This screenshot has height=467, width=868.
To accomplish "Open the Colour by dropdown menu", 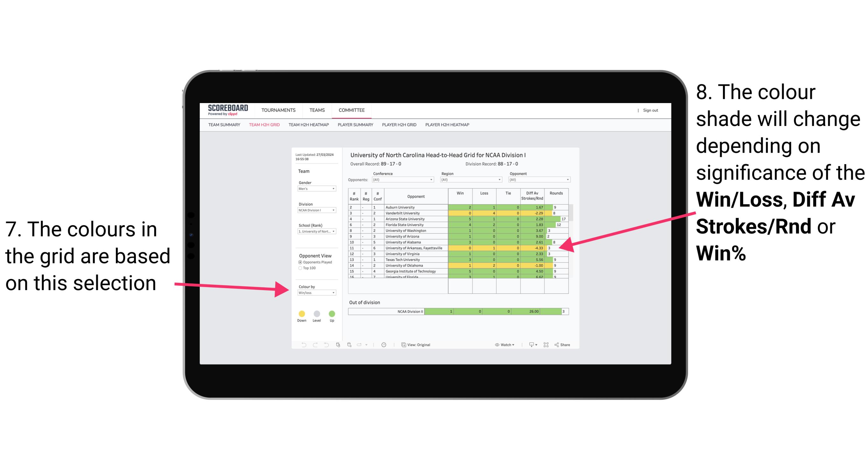I will tap(315, 293).
